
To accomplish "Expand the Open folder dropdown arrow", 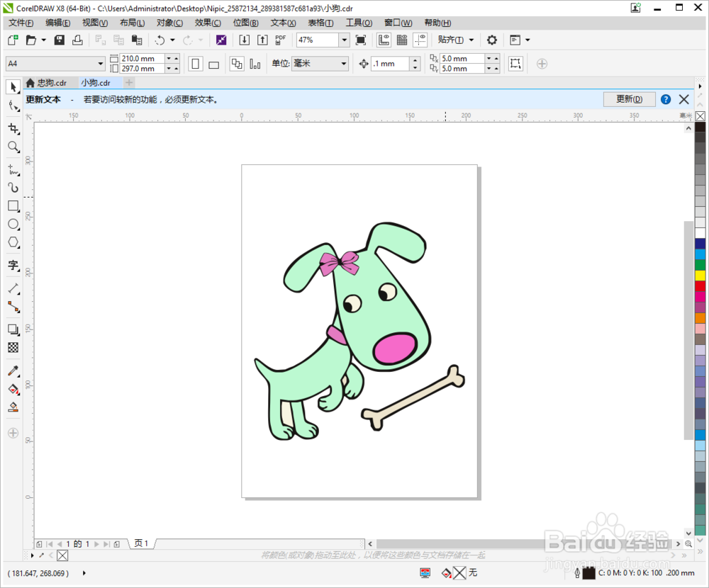I will pos(44,40).
